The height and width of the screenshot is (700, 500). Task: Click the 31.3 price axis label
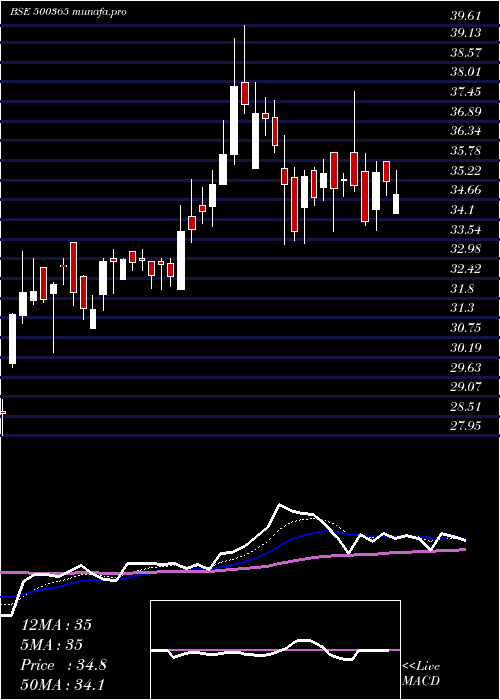pyautogui.click(x=462, y=308)
